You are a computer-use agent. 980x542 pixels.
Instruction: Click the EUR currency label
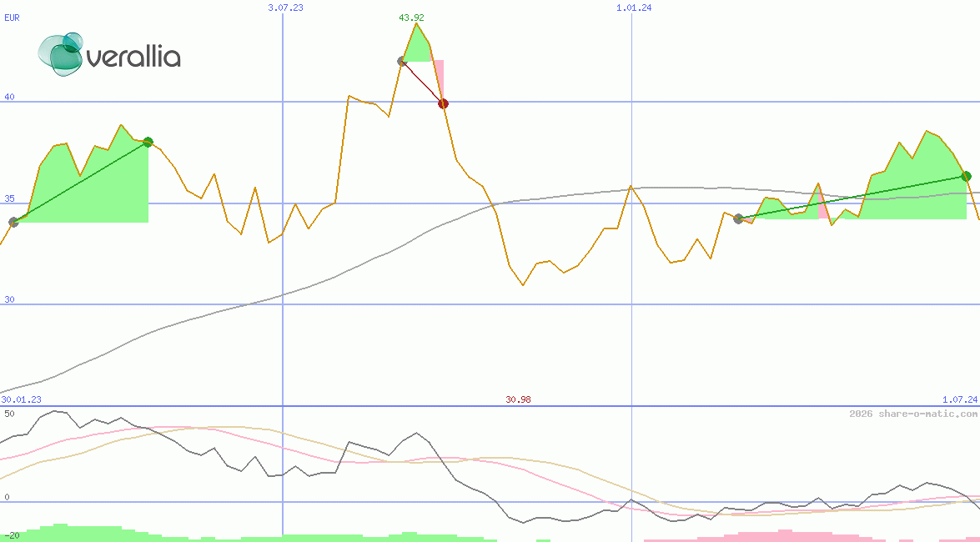click(12, 17)
